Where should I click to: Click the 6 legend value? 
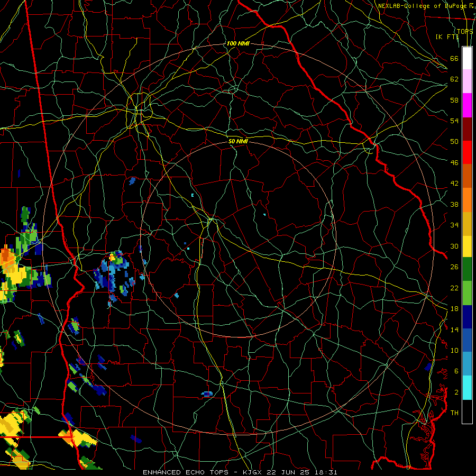pos(456,371)
